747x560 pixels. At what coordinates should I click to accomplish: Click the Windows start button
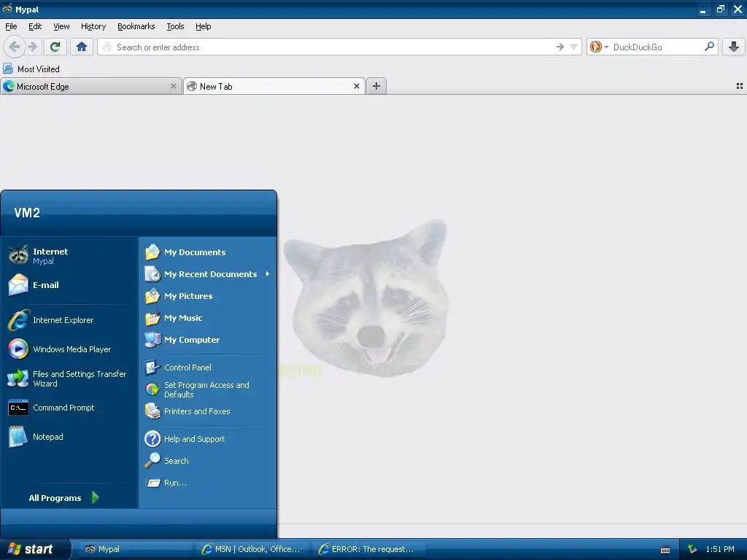35,549
